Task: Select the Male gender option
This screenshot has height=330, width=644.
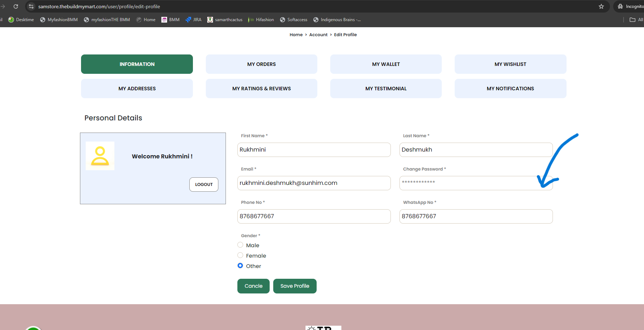Action: tap(240, 245)
